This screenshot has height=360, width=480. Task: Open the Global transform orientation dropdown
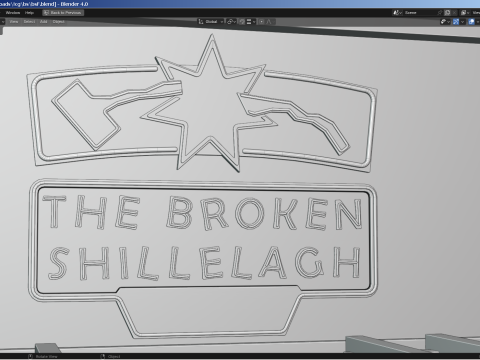point(211,22)
